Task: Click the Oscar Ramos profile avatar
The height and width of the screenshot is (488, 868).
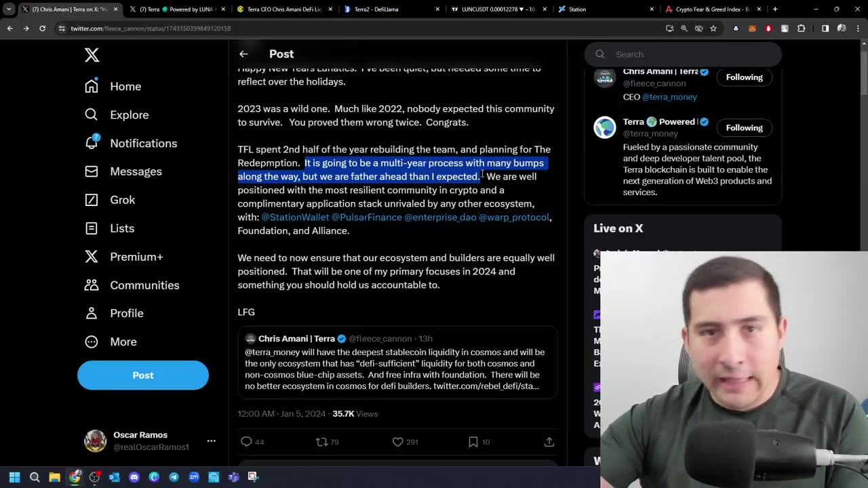Action: 95,441
